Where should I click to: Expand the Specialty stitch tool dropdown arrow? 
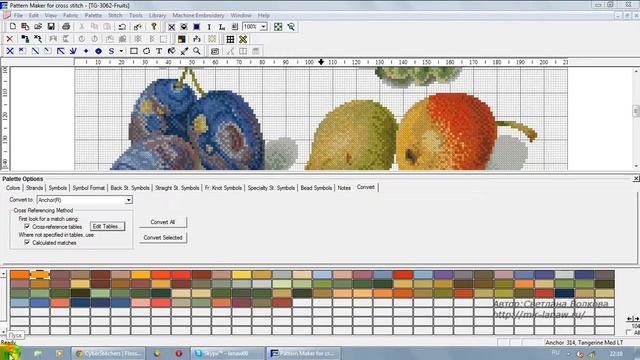tap(121, 51)
